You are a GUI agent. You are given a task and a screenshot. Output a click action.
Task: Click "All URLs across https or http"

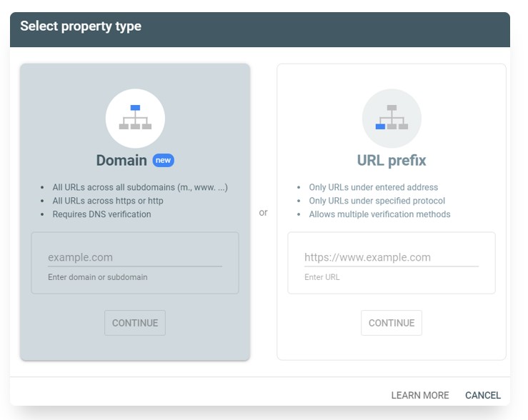108,201
